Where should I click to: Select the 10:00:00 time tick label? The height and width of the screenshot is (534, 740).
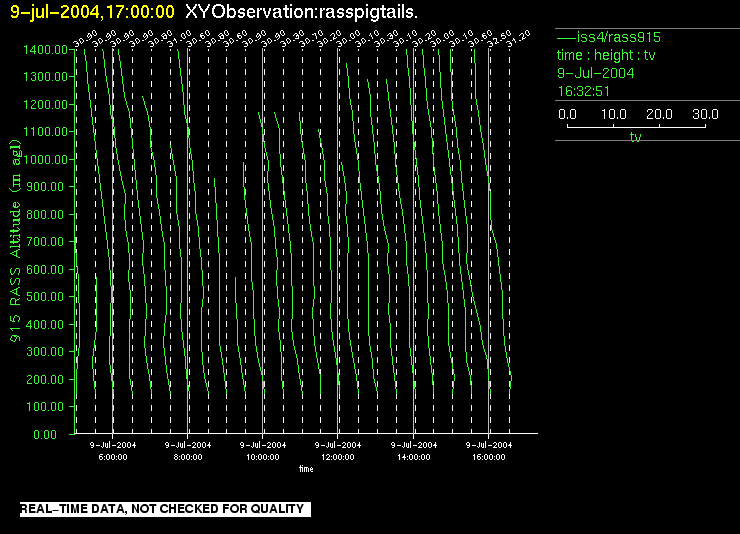[263, 456]
